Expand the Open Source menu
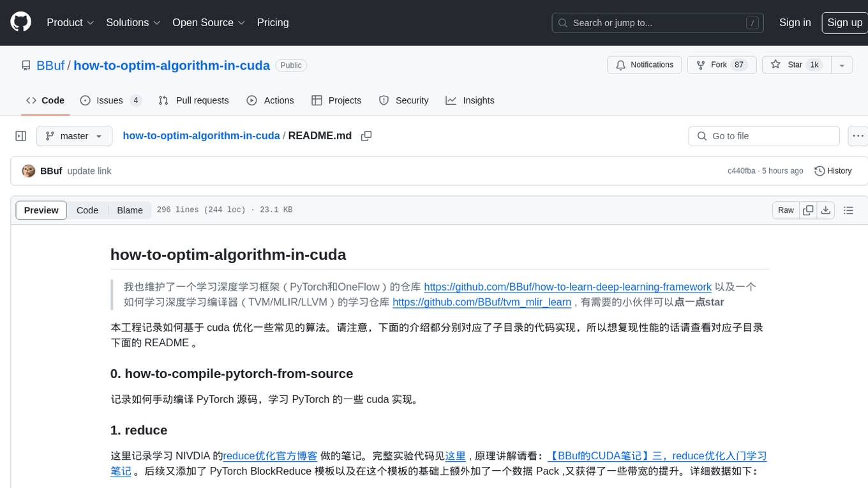The height and width of the screenshot is (488, 868). (209, 22)
